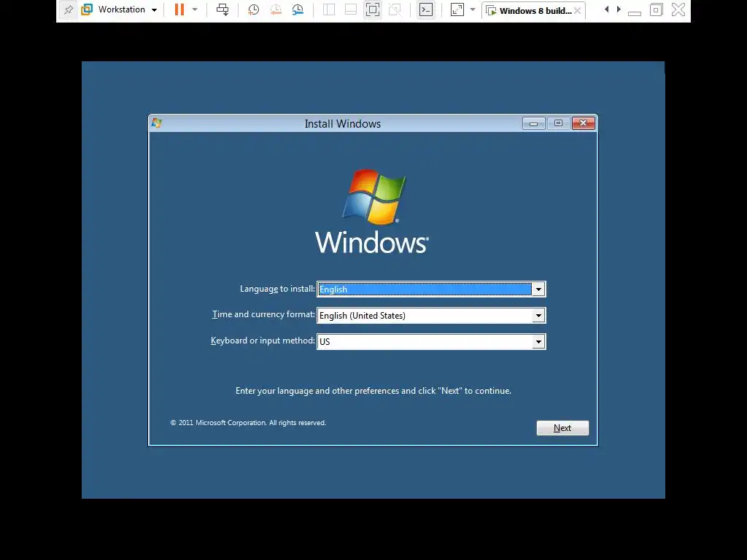This screenshot has height=560, width=747.
Task: Go to previous tab with left arrow
Action: pyautogui.click(x=606, y=9)
